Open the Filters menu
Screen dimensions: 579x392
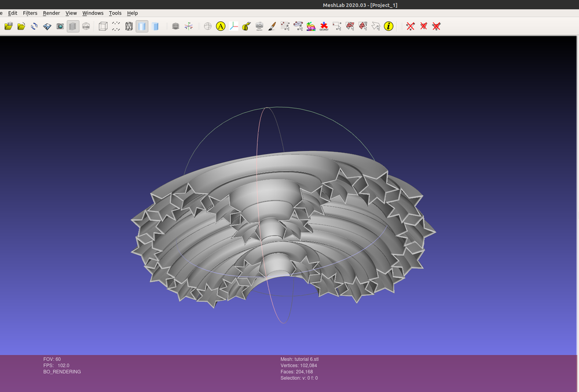pos(30,13)
